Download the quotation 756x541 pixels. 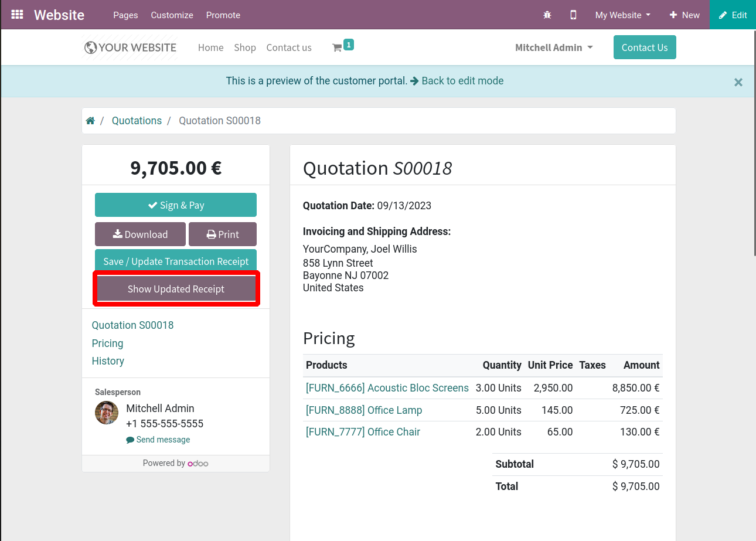(140, 234)
